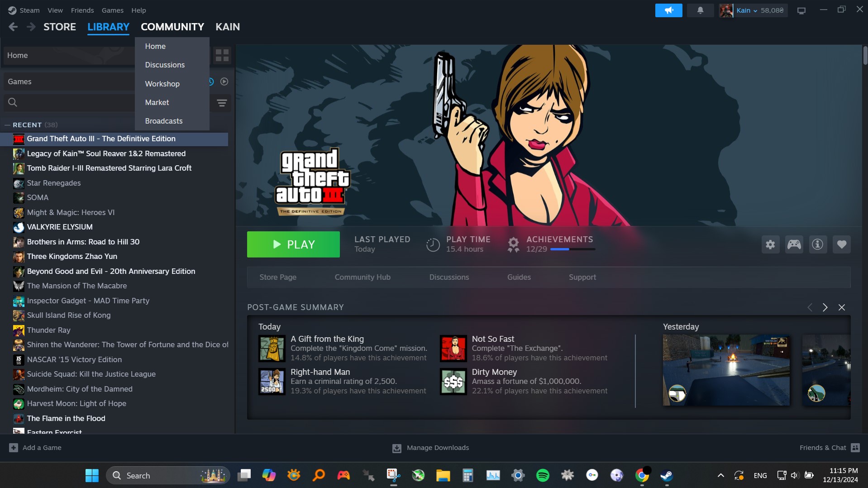Open the Friends menu
Image resolution: width=868 pixels, height=488 pixels.
pyautogui.click(x=82, y=10)
